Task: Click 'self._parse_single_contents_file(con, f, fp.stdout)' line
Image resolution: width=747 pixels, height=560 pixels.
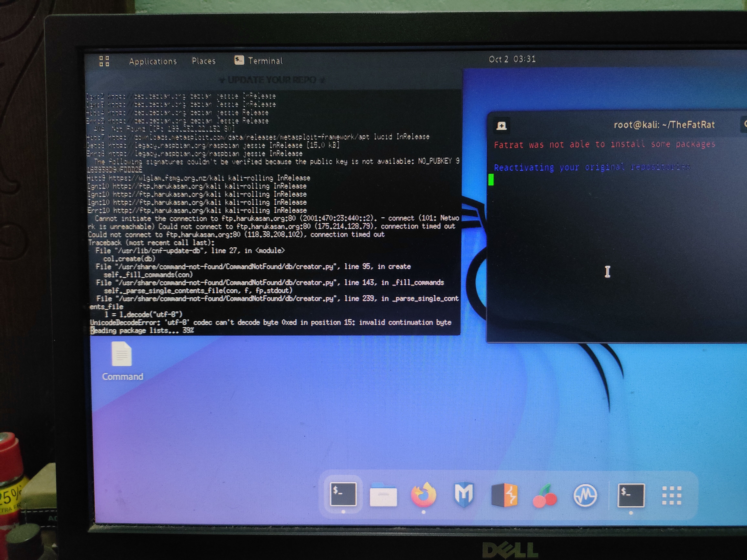Action: [198, 291]
